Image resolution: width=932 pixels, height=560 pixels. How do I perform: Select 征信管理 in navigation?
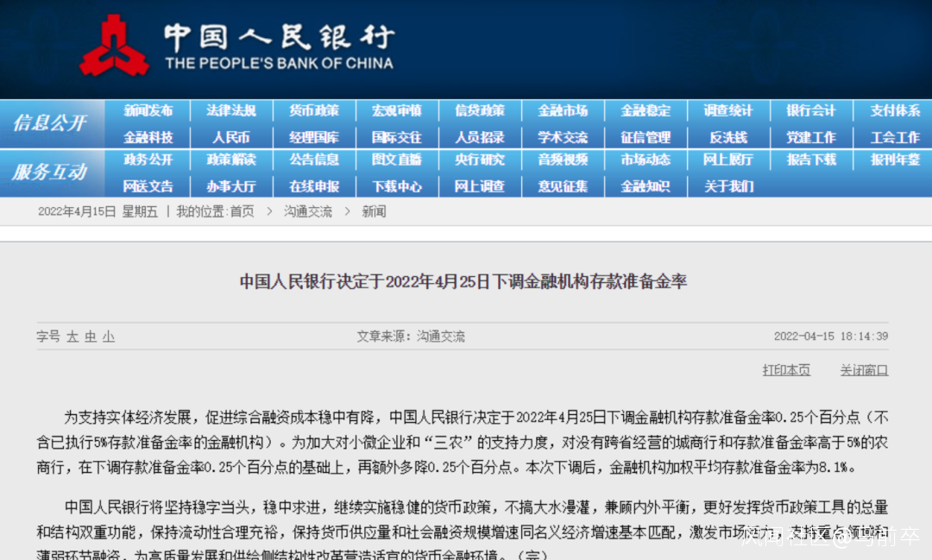coord(645,138)
